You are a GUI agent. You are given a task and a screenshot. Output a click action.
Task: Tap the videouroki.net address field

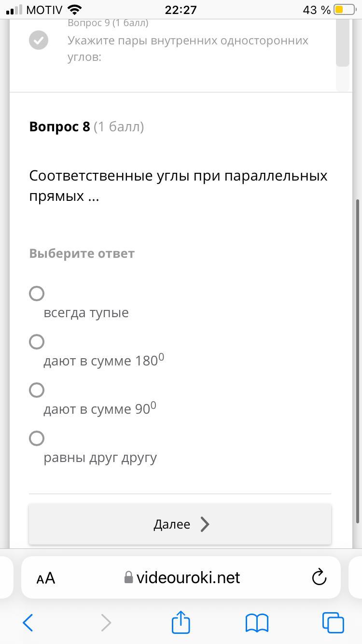click(x=188, y=577)
